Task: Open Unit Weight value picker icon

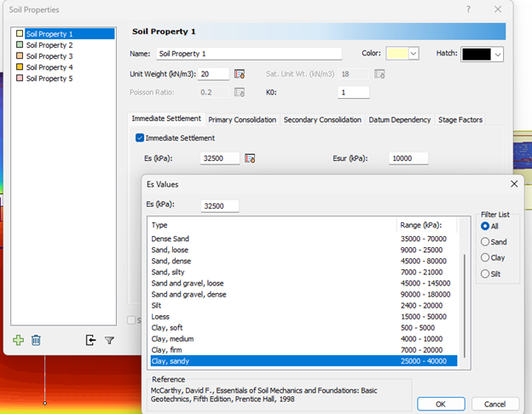Action: tap(240, 74)
